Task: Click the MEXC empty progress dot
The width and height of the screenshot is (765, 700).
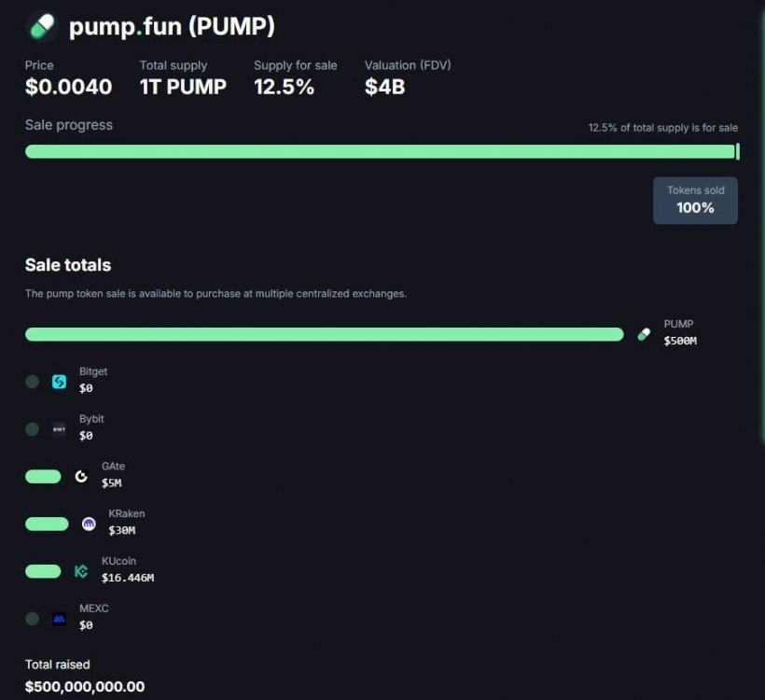Action: tap(32, 619)
